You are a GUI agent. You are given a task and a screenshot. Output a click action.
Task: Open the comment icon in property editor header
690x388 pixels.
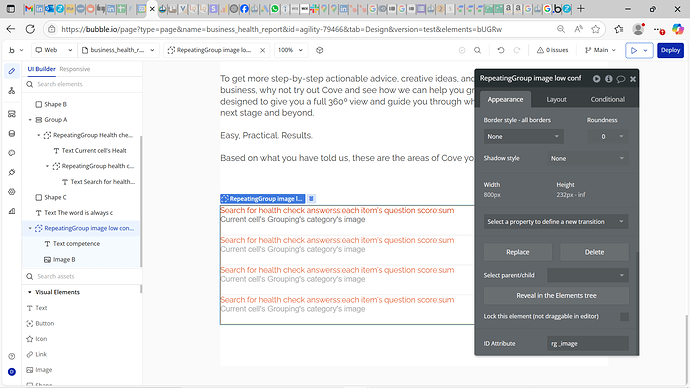coord(621,79)
